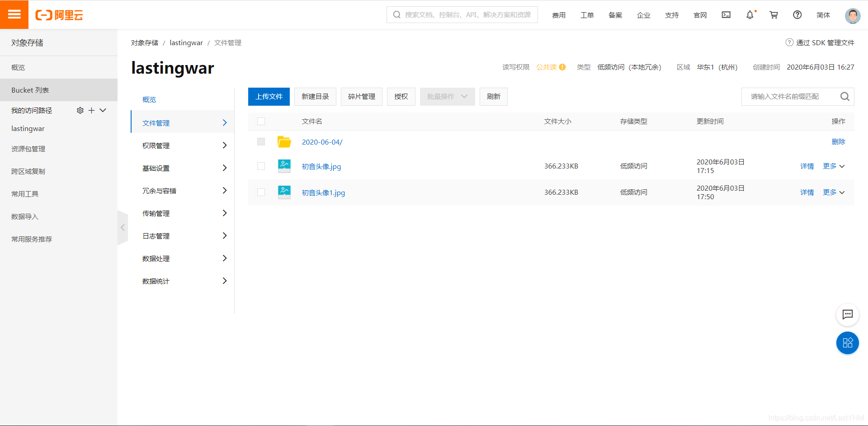Add a new access path with plus icon

click(91, 110)
